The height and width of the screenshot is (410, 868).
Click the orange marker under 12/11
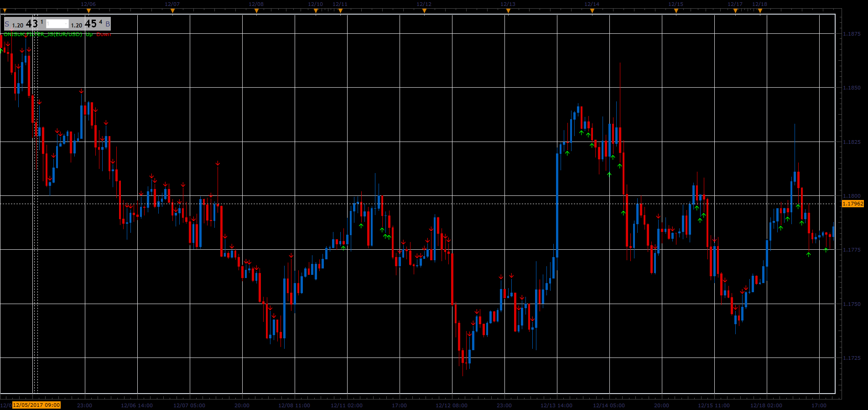coord(340,11)
